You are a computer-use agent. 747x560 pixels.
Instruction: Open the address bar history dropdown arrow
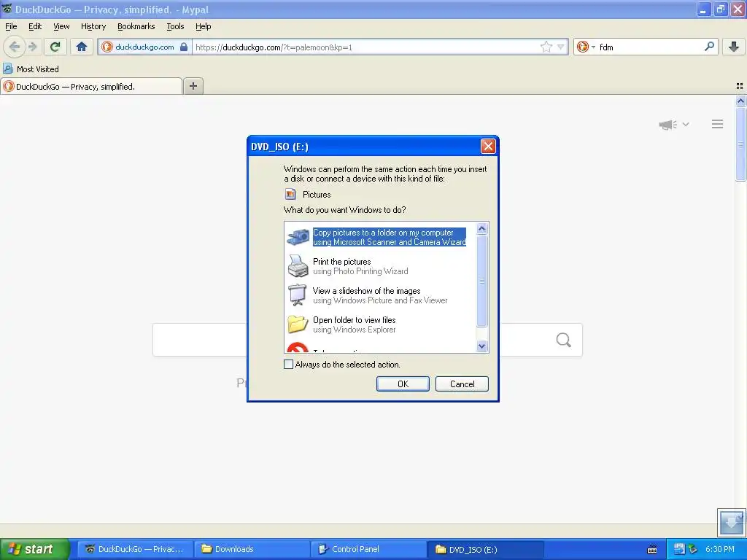tap(561, 47)
